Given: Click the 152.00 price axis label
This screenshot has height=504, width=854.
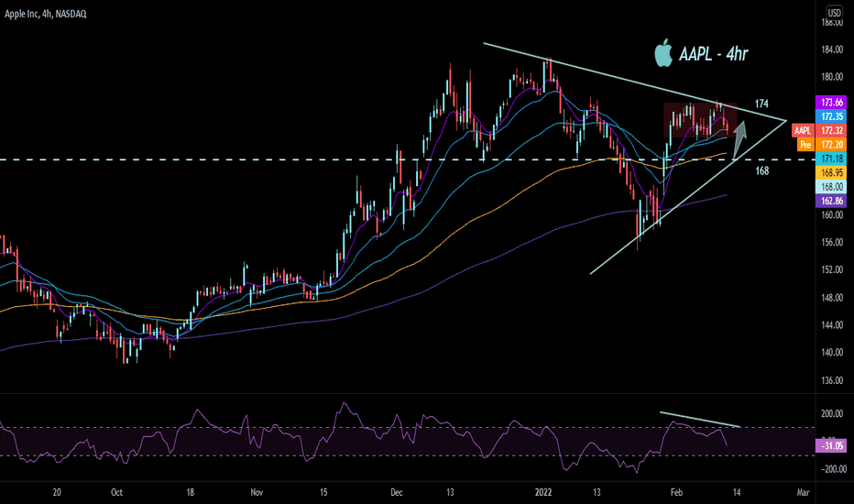Looking at the screenshot, I should [832, 270].
